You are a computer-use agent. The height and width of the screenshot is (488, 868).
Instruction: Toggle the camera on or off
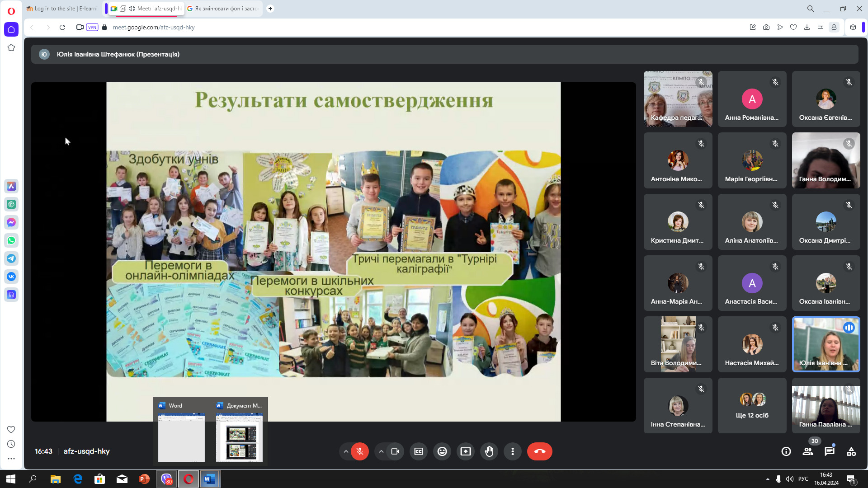[x=395, y=451]
